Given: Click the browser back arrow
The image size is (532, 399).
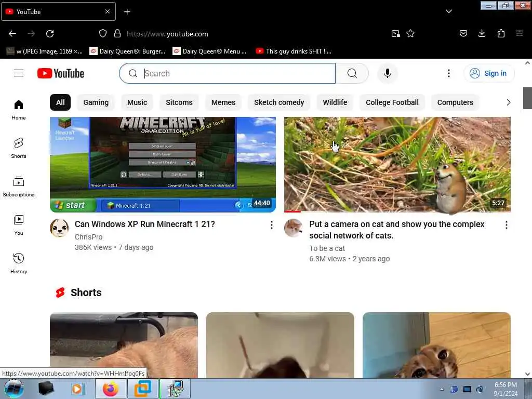Looking at the screenshot, I should click(12, 34).
